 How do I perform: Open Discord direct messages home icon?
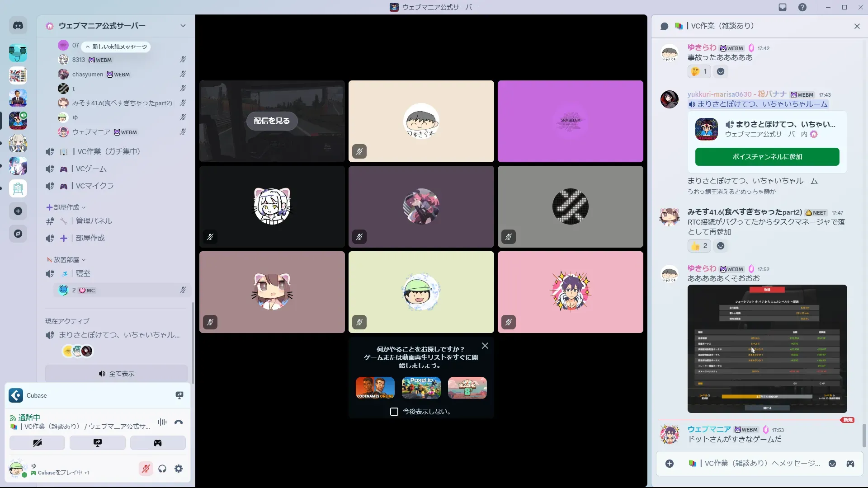click(x=18, y=26)
